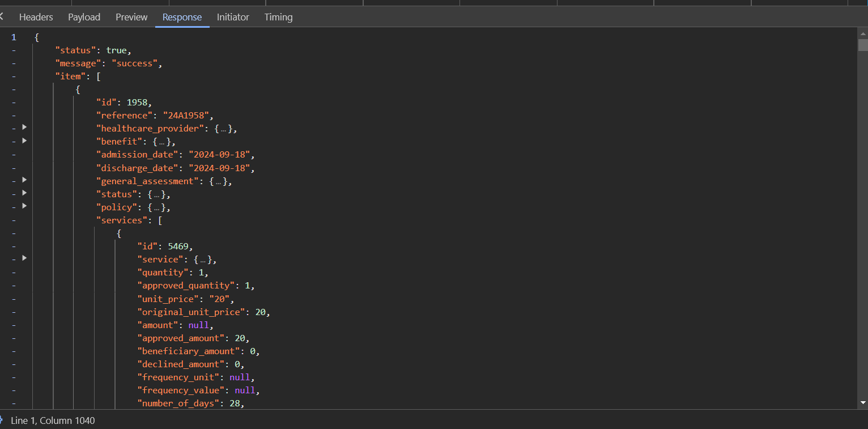Screen dimensions: 868x429
Task: Toggle the pretty print braces icon
Action: click(2, 420)
